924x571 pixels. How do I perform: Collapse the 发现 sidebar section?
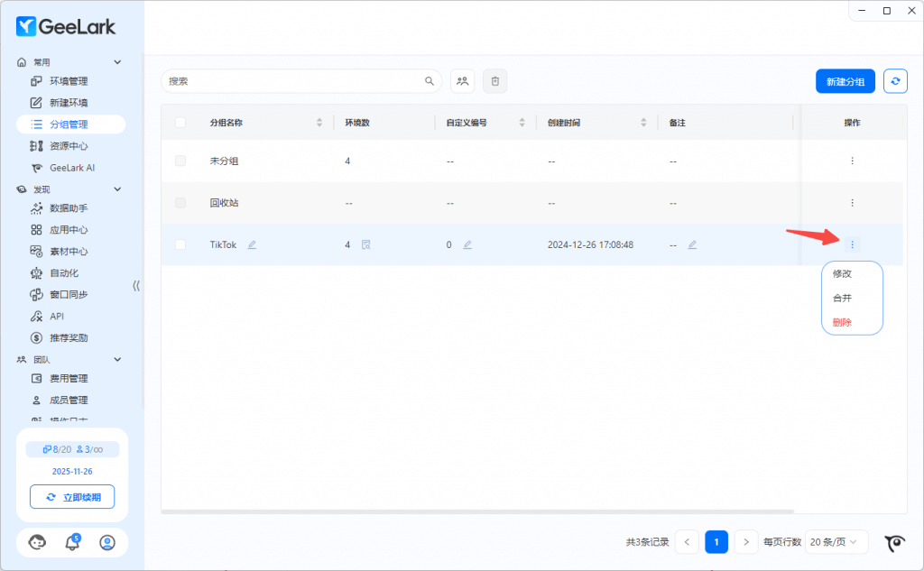pyautogui.click(x=117, y=189)
